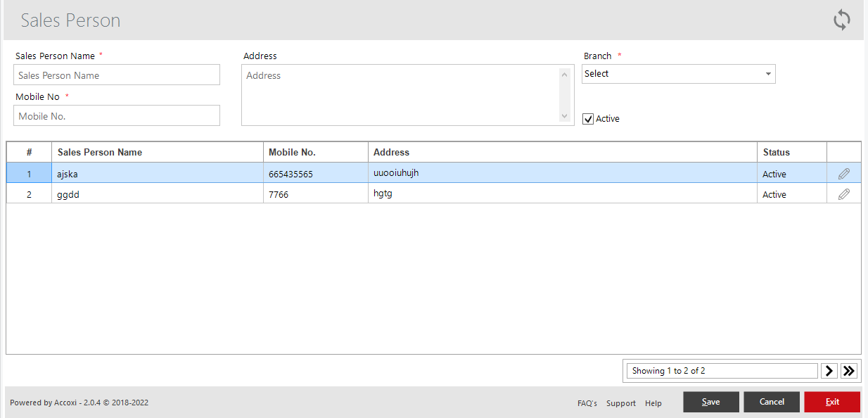Image resolution: width=868 pixels, height=418 pixels.
Task: Select the ggdd name cell
Action: click(x=158, y=194)
